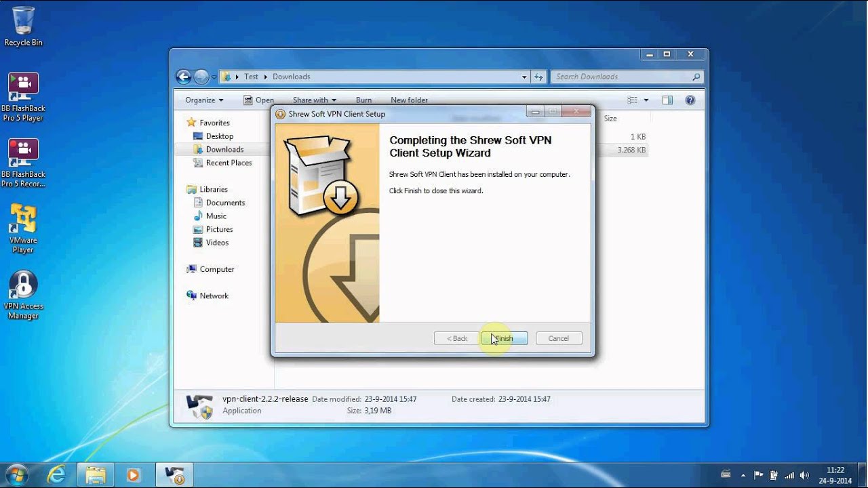Click the power plug battery tray icon

click(x=774, y=475)
